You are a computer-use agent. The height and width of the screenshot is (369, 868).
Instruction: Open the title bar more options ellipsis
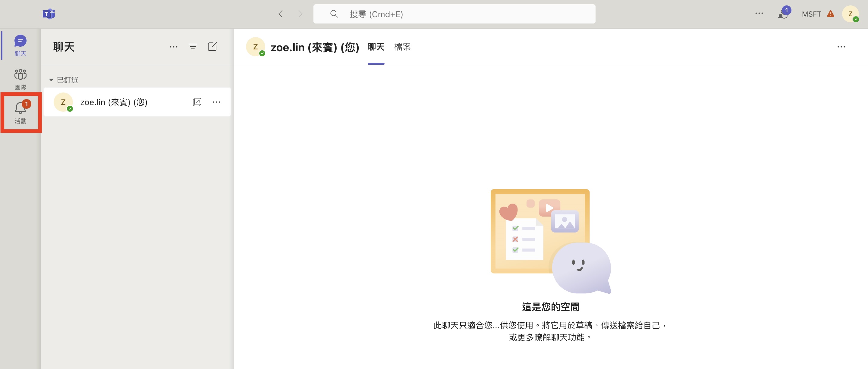[759, 14]
